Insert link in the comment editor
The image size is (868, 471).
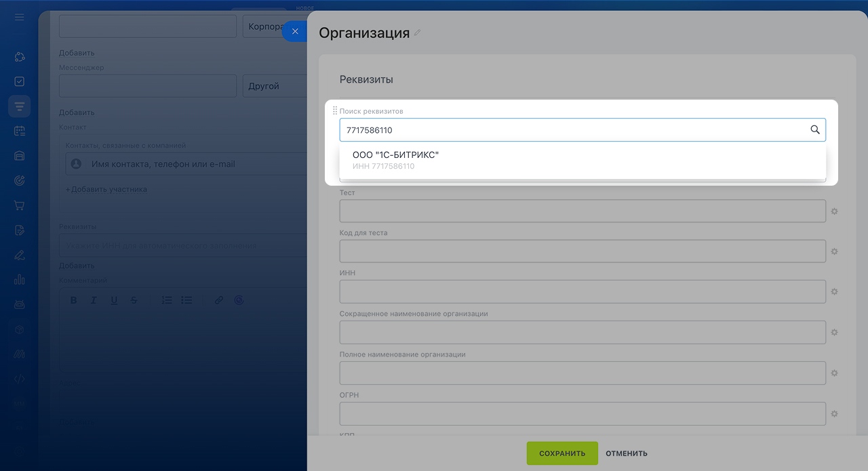coord(219,300)
